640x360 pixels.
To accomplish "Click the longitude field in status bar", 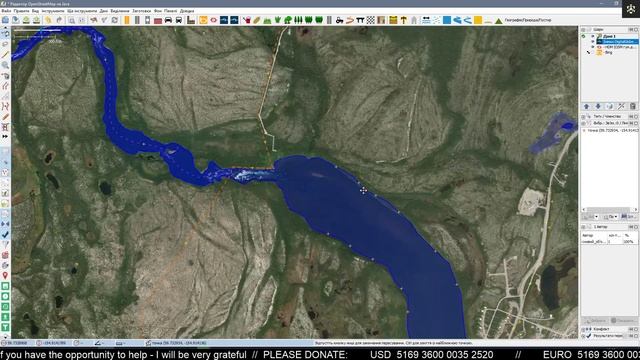I will tap(53, 343).
